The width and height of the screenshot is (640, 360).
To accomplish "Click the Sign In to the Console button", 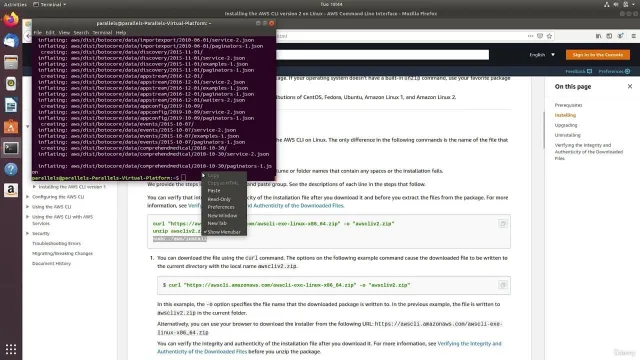I will point(598,55).
